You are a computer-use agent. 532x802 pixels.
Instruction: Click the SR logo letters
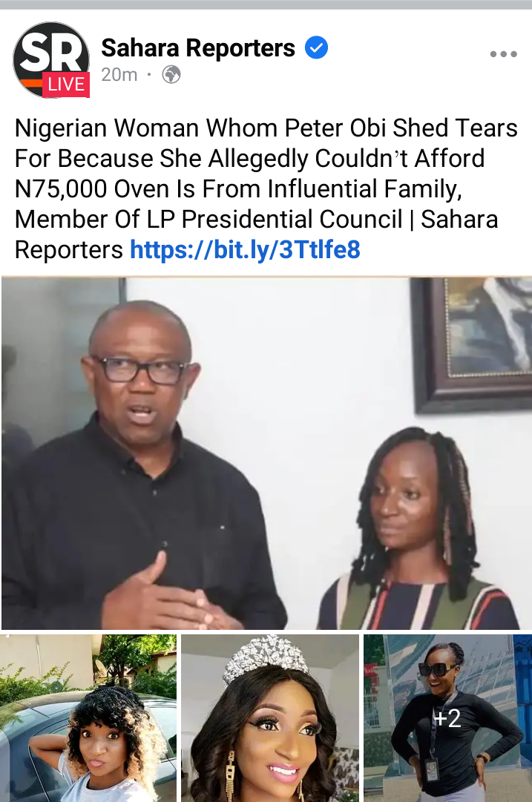pos(51,50)
